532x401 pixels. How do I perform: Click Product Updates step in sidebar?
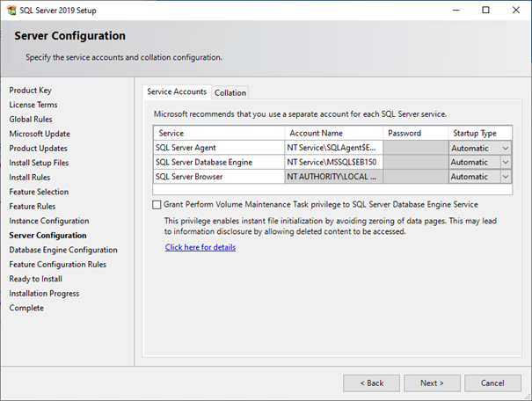coord(38,149)
